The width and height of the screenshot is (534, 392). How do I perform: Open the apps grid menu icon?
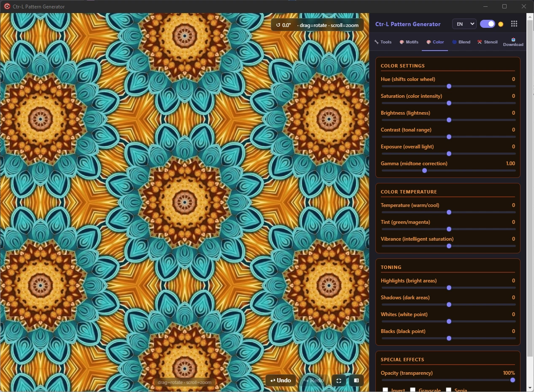(514, 24)
